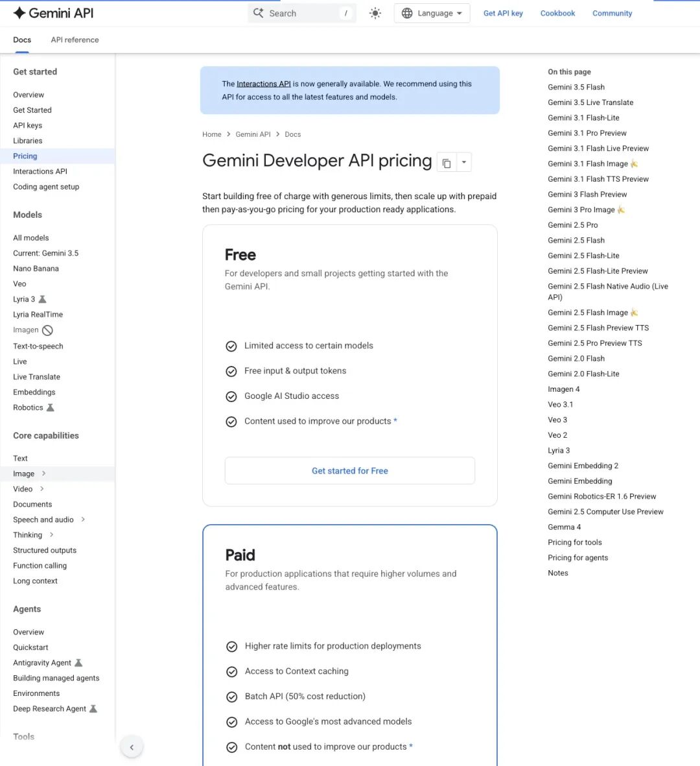The height and width of the screenshot is (766, 700).
Task: Click checkmark icon for Higher rate limits
Action: click(232, 647)
